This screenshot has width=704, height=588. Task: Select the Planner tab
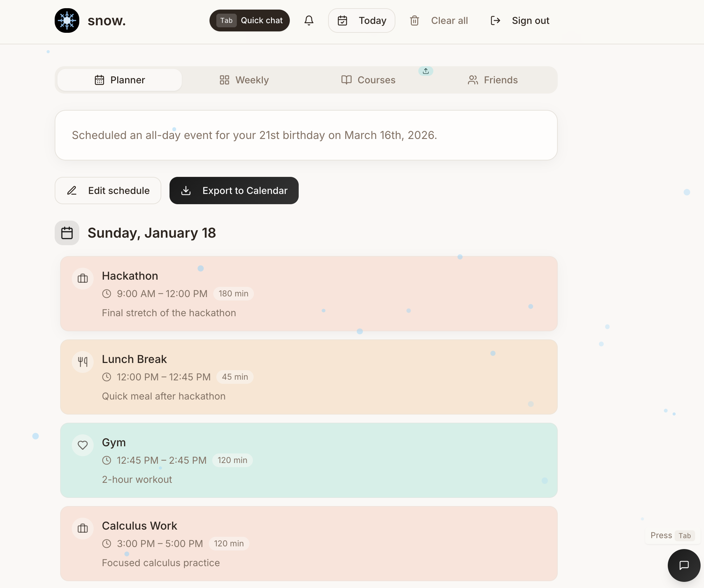coord(120,80)
